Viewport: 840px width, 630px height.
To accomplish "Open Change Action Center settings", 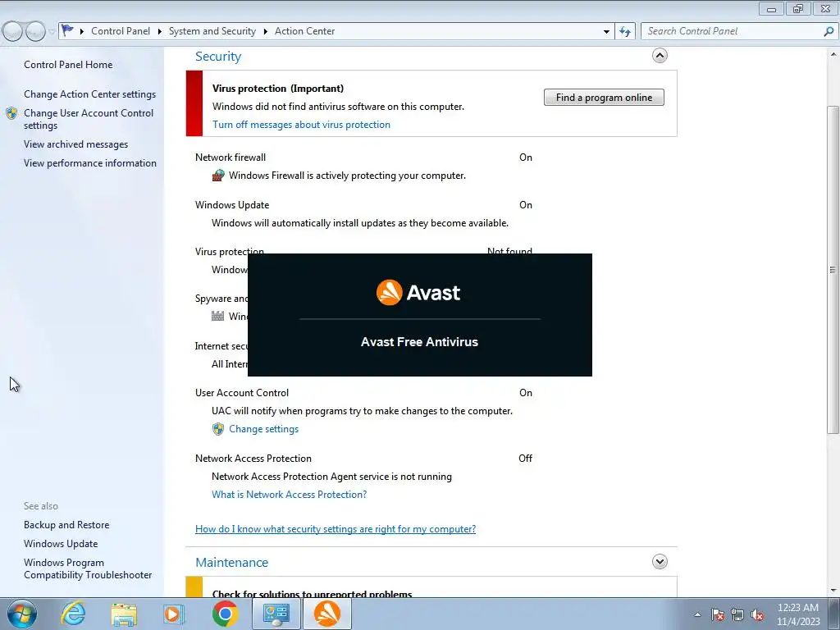I will click(90, 94).
